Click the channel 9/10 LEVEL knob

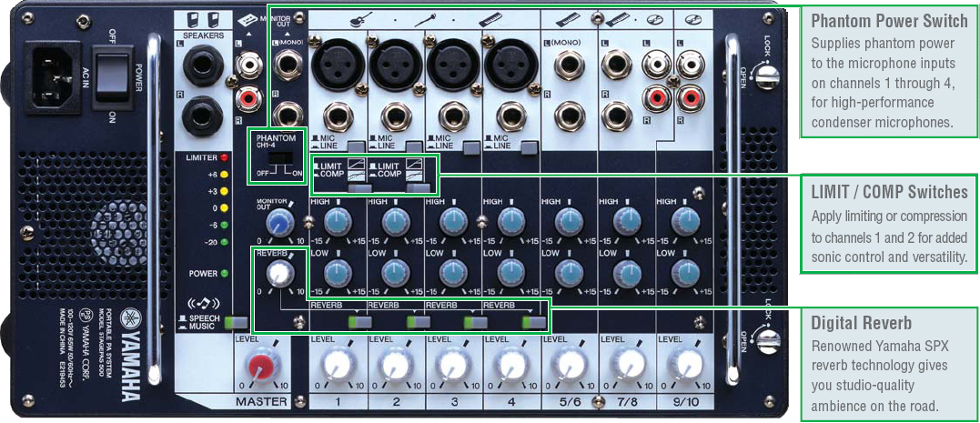685,364
